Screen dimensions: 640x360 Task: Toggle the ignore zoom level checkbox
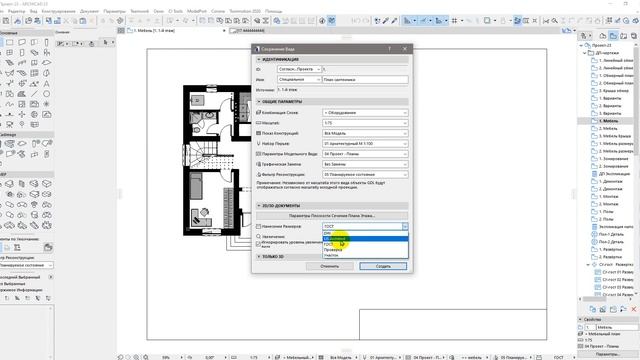(x=258, y=244)
